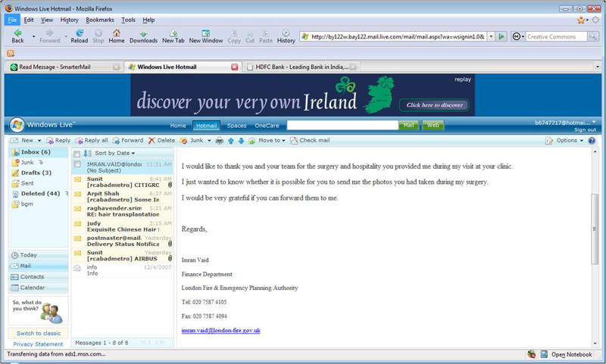The width and height of the screenshot is (606, 364).
Task: Expand the Sort by Date dropdown
Action: 115,154
